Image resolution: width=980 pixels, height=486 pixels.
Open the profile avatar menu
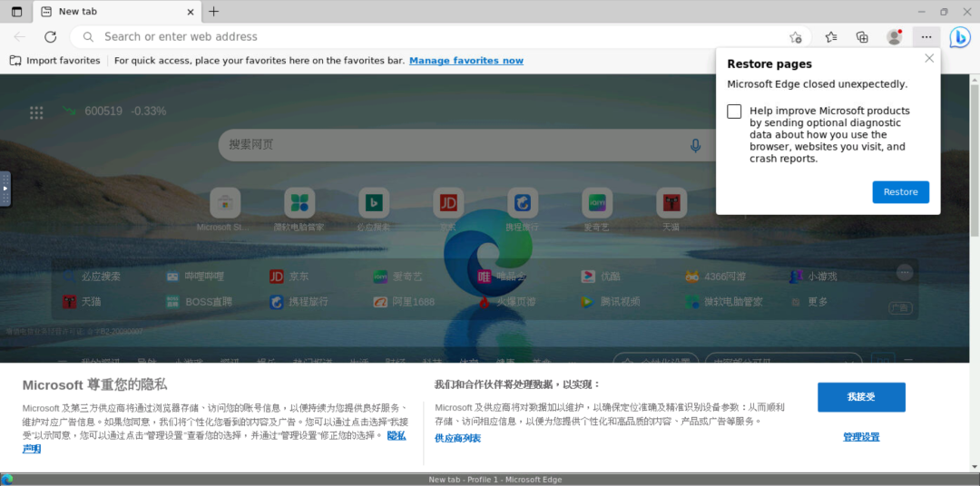[895, 37]
